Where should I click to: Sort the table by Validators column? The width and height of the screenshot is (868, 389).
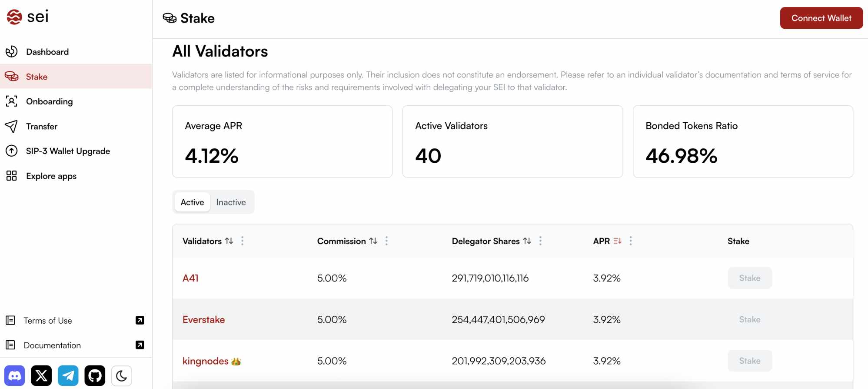[229, 241]
